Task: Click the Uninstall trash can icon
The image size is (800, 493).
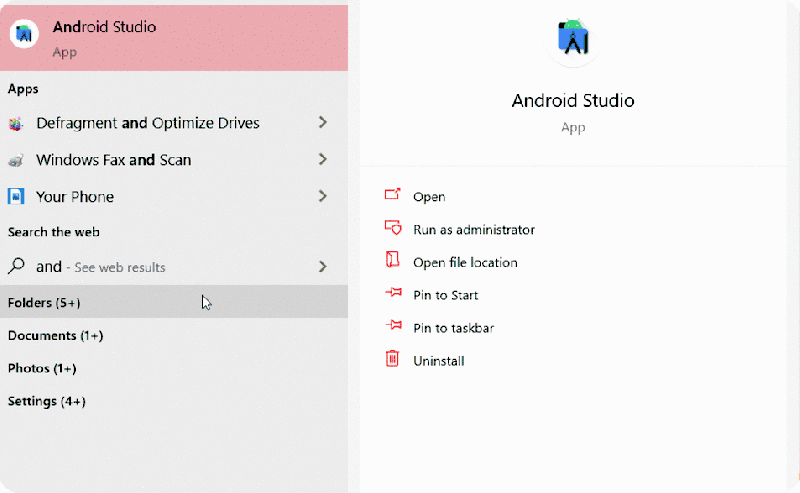Action: [x=392, y=358]
